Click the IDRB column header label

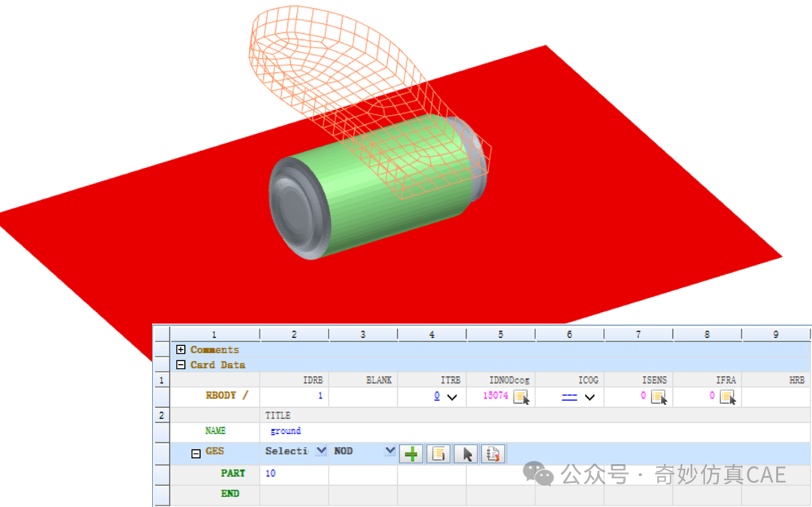click(x=313, y=380)
